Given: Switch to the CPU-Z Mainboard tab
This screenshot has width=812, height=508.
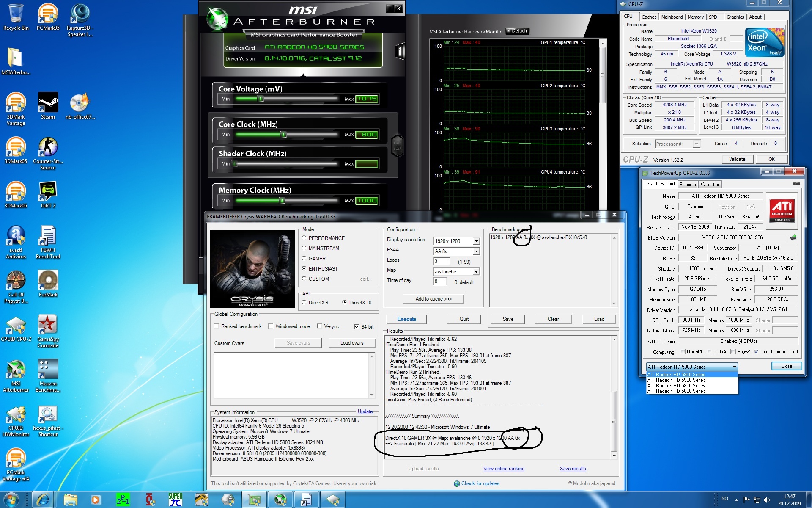Looking at the screenshot, I should click(x=672, y=17).
